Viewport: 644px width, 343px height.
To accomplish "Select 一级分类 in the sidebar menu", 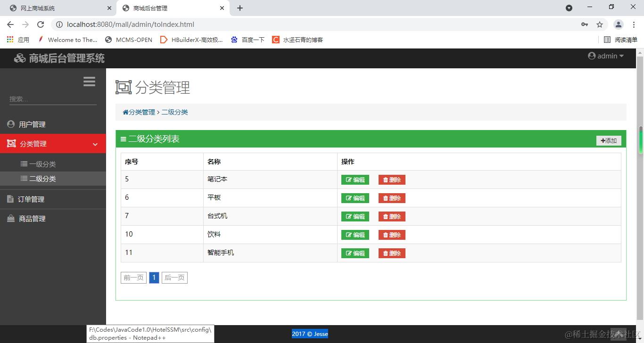I will click(39, 164).
